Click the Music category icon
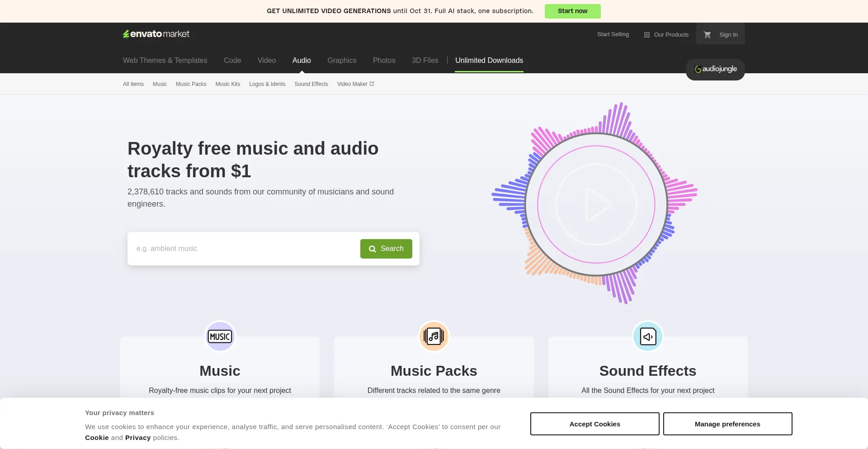868x449 pixels. (220, 336)
